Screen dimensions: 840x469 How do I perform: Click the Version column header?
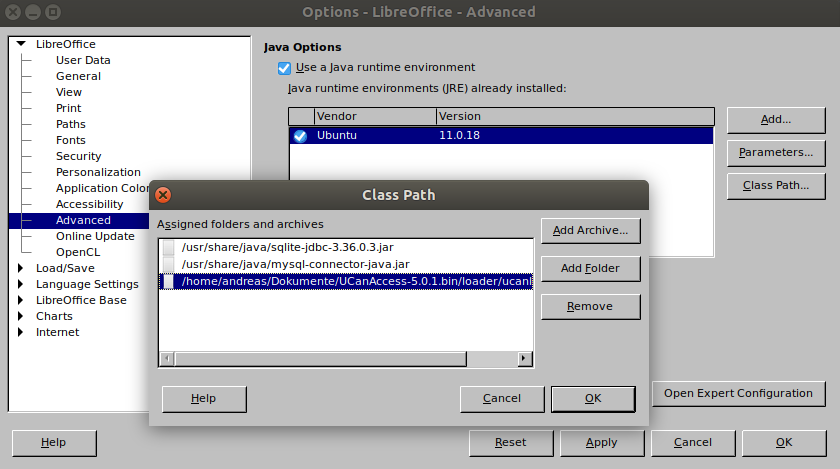tap(575, 116)
